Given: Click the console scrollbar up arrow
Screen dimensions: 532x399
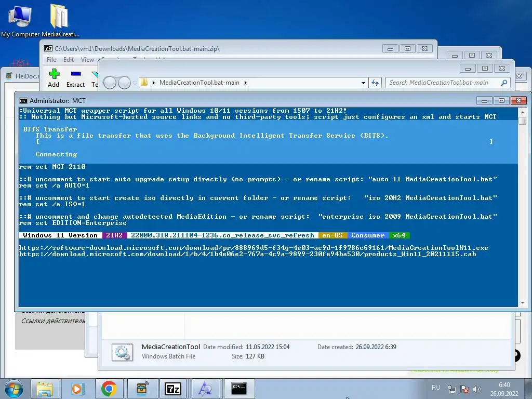Looking at the screenshot, I should [x=523, y=112].
